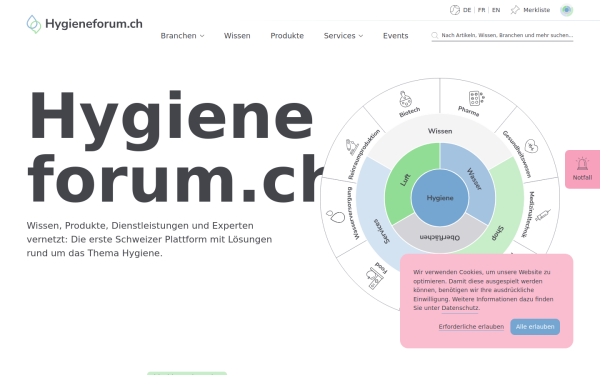Select the Pharma pills icon
600x375 pixels.
tap(476, 98)
